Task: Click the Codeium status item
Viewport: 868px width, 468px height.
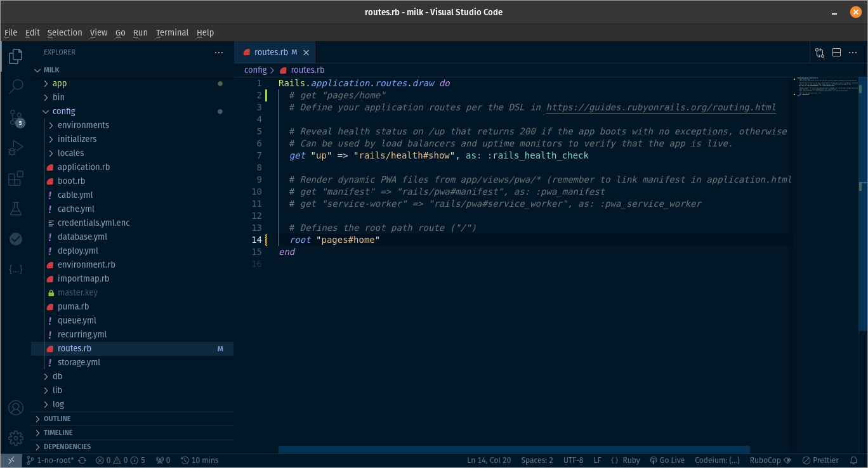Action: coord(717,460)
